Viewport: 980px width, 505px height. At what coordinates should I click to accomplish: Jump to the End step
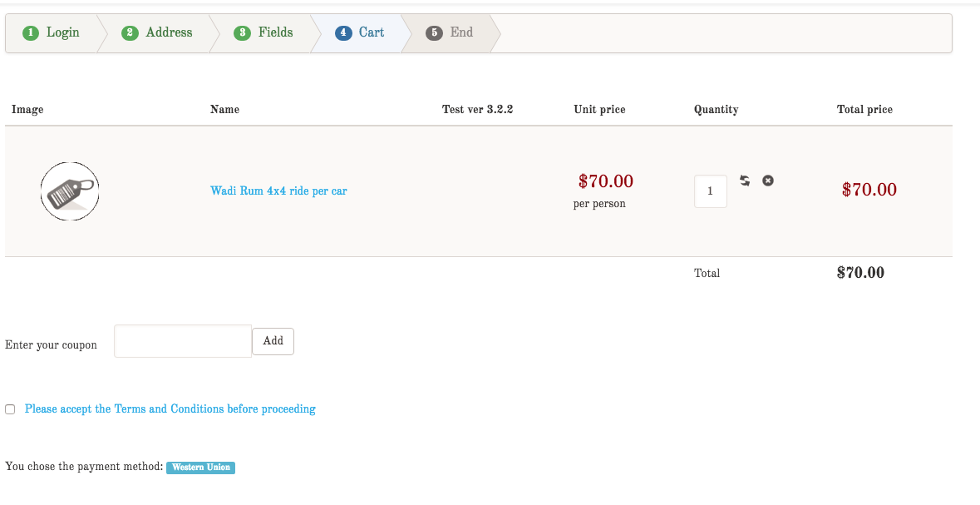coord(460,32)
